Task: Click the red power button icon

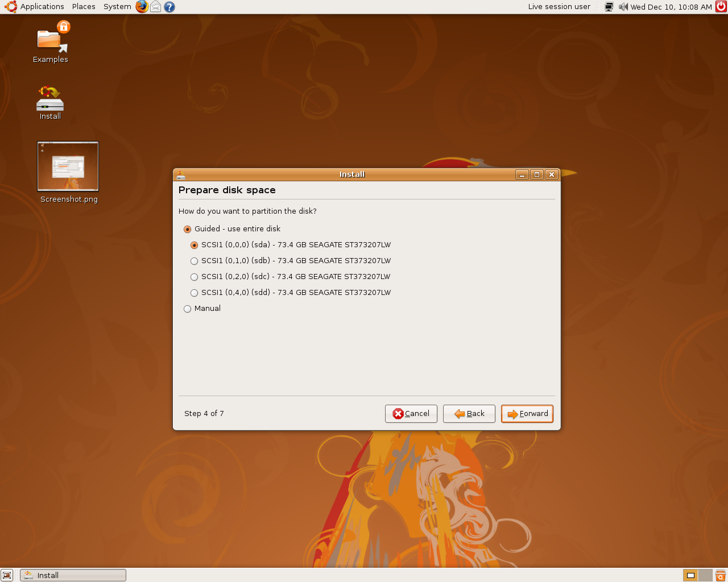Action: (x=721, y=7)
